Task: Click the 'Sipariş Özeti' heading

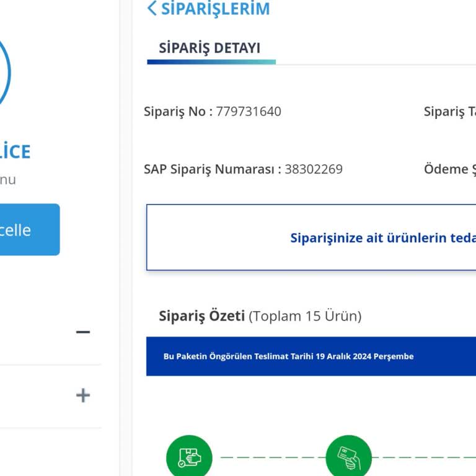Action: click(202, 316)
